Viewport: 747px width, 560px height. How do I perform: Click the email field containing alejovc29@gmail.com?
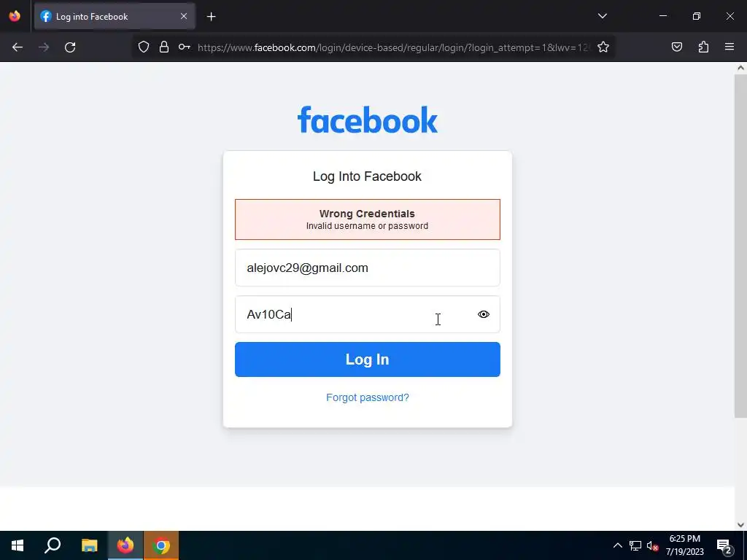(368, 268)
